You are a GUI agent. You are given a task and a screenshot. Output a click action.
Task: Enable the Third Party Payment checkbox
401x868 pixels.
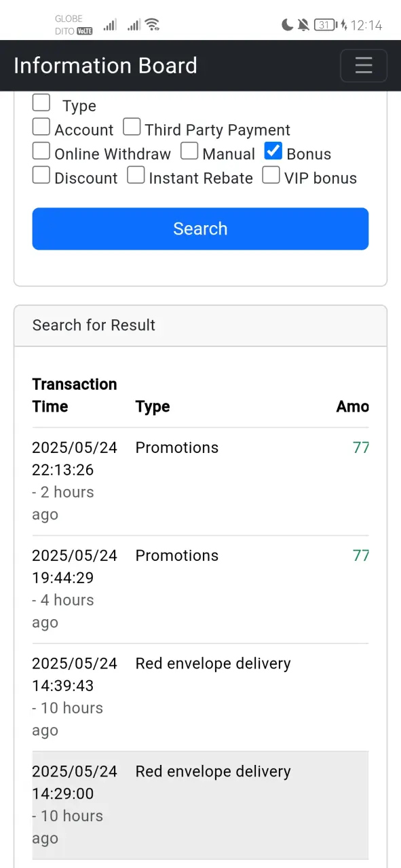[132, 127]
